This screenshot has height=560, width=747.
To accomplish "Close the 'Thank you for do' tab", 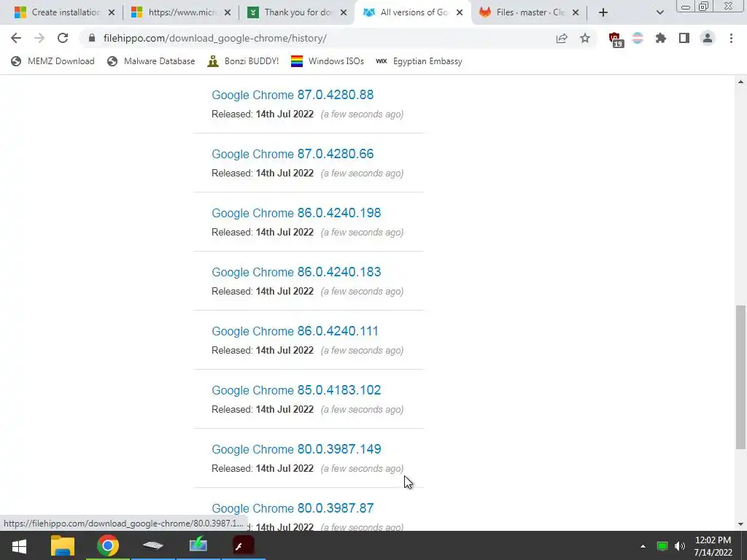I will (x=344, y=12).
